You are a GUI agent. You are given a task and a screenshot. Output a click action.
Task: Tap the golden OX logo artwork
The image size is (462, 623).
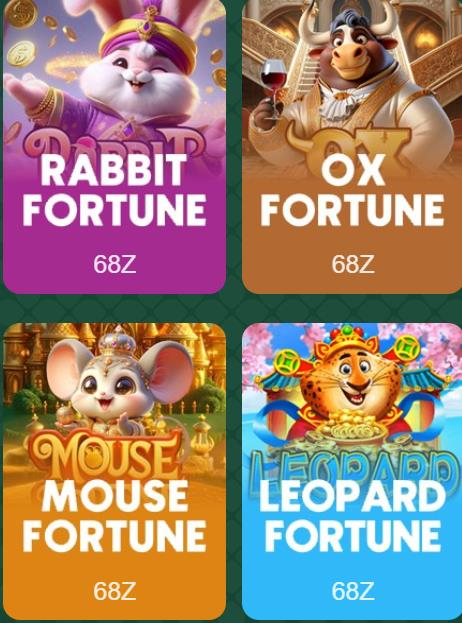tap(350, 147)
